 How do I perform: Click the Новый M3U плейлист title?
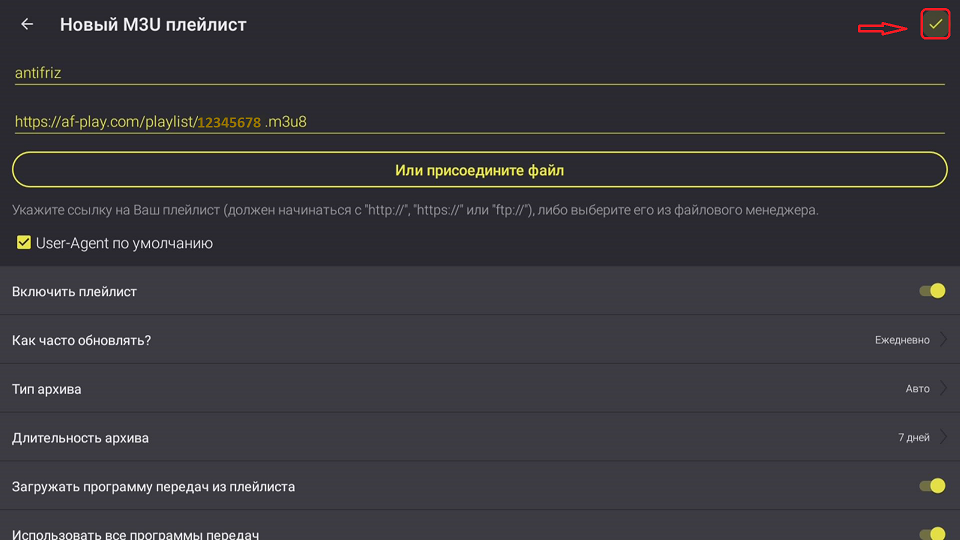click(x=153, y=24)
